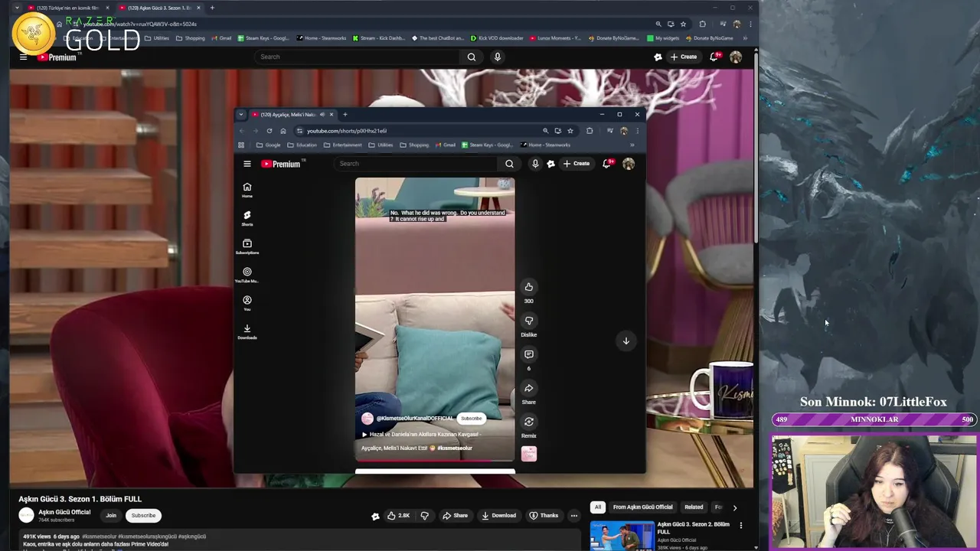Share the Short in the front window
Image resolution: width=980 pixels, height=551 pixels.
[x=528, y=388]
